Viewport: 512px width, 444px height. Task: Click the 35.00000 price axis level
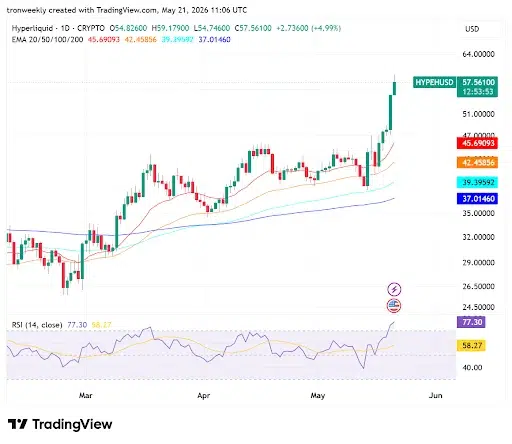click(478, 213)
